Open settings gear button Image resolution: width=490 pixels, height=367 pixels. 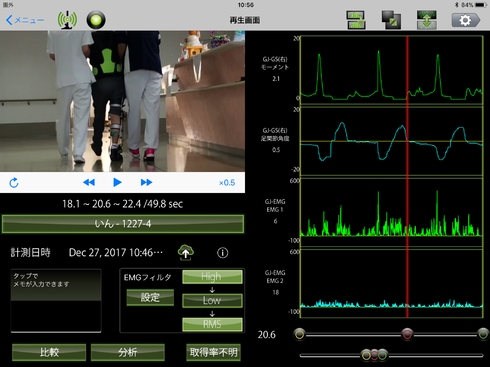click(466, 20)
